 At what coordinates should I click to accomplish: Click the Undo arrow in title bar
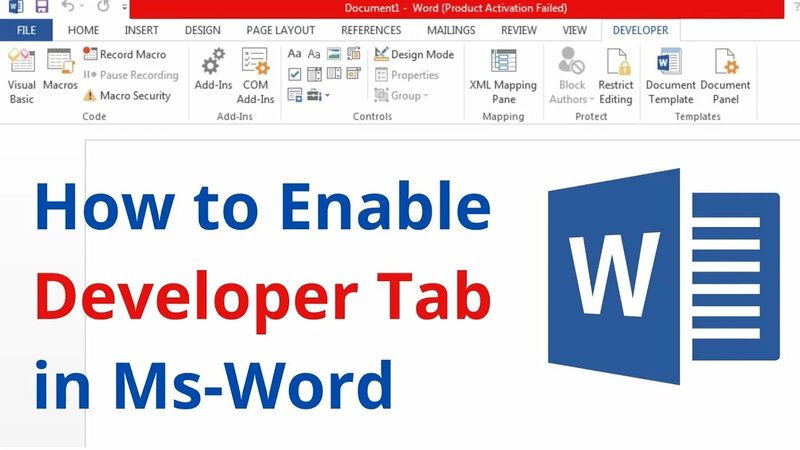pos(67,6)
